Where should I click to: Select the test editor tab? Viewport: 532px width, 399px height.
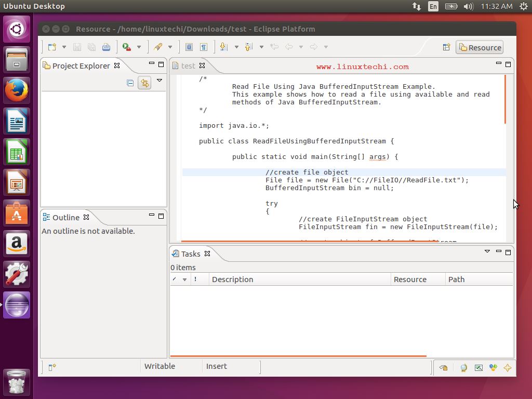tap(188, 65)
